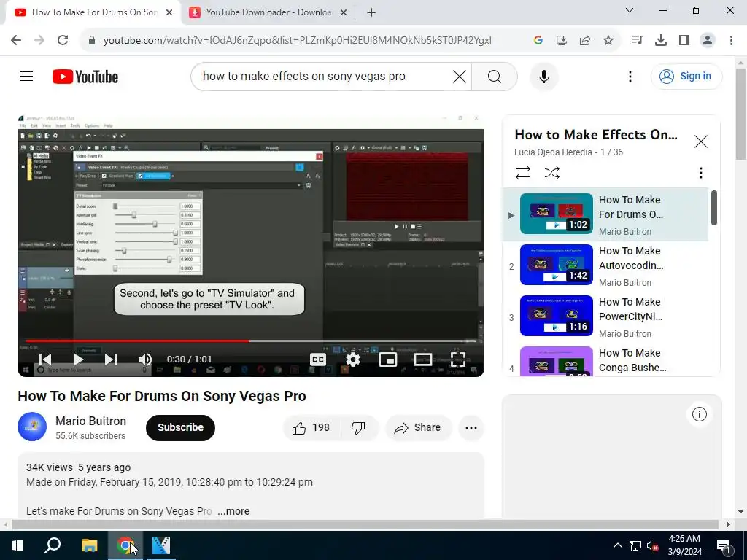Click in the YouTube search field

point(324,76)
